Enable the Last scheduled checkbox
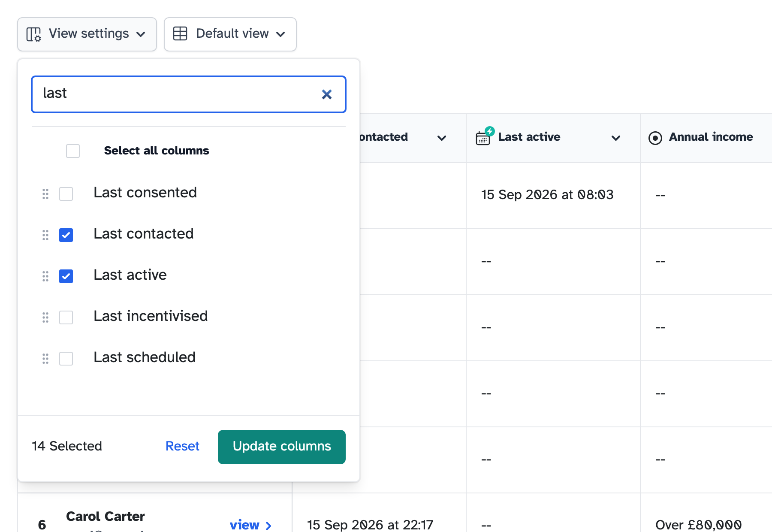This screenshot has height=532, width=772. pyautogui.click(x=66, y=359)
